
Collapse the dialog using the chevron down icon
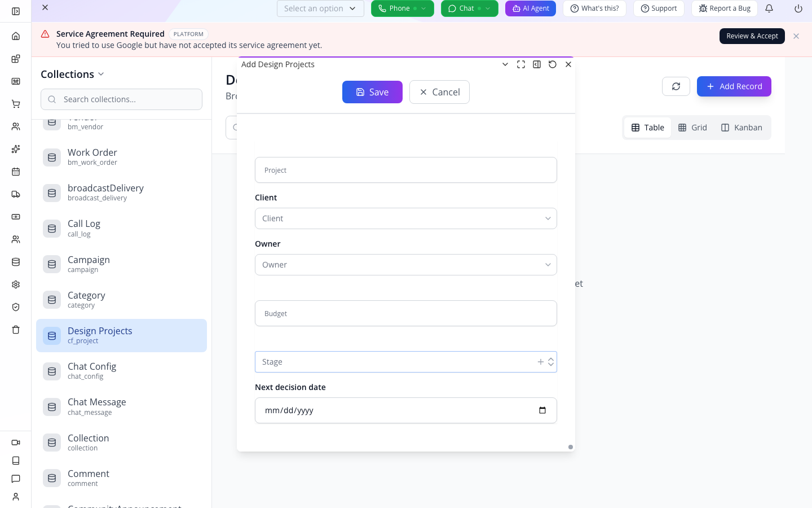(505, 64)
